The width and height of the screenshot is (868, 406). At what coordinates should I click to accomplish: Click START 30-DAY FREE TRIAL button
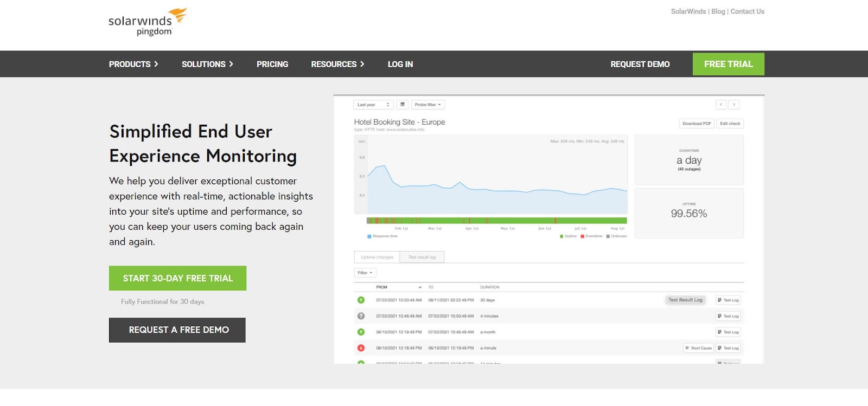(178, 278)
